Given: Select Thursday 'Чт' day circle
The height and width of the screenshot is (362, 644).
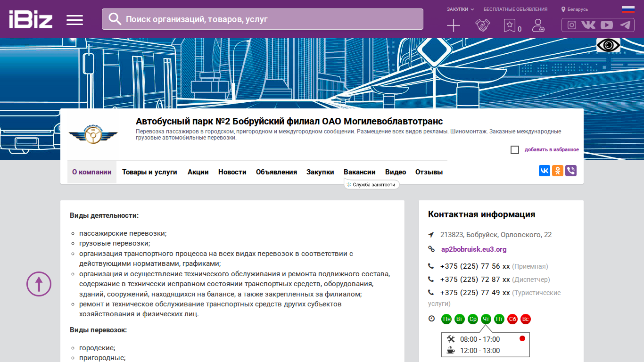Looking at the screenshot, I should 486,319.
